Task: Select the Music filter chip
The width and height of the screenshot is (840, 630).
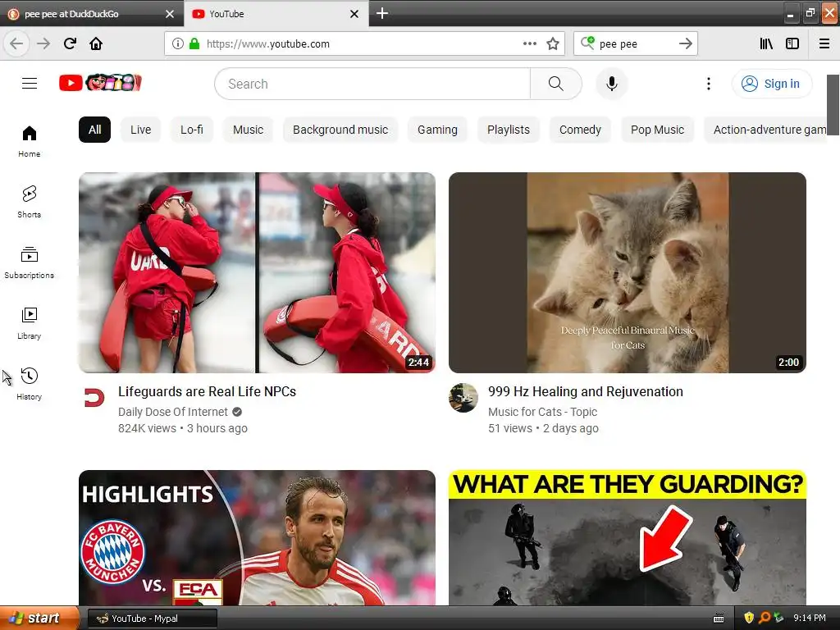Action: 248,130
